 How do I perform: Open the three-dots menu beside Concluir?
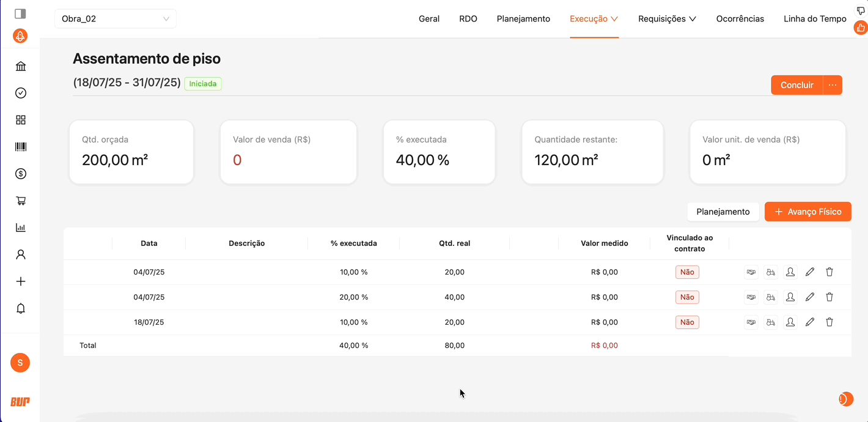(x=833, y=85)
